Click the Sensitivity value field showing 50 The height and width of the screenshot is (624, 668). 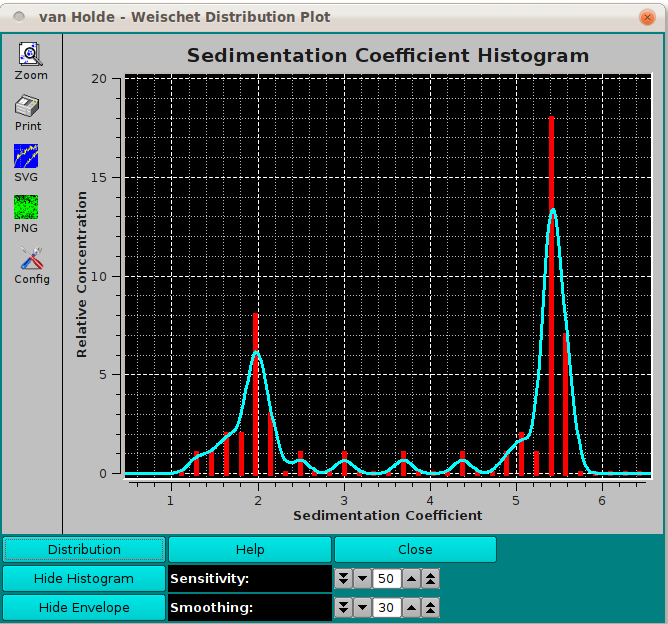(386, 579)
